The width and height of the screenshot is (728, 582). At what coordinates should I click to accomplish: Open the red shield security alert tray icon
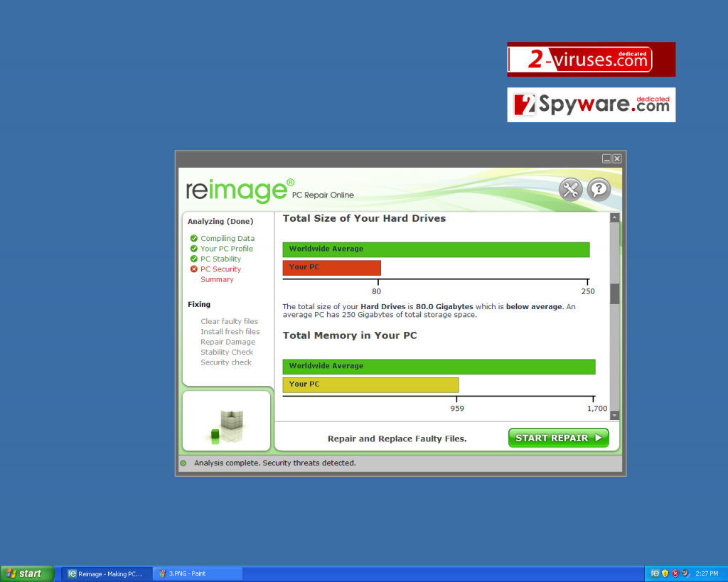point(675,573)
